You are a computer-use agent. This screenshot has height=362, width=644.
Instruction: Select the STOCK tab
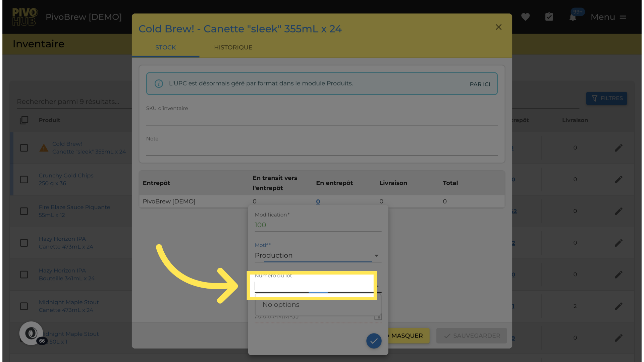(165, 48)
